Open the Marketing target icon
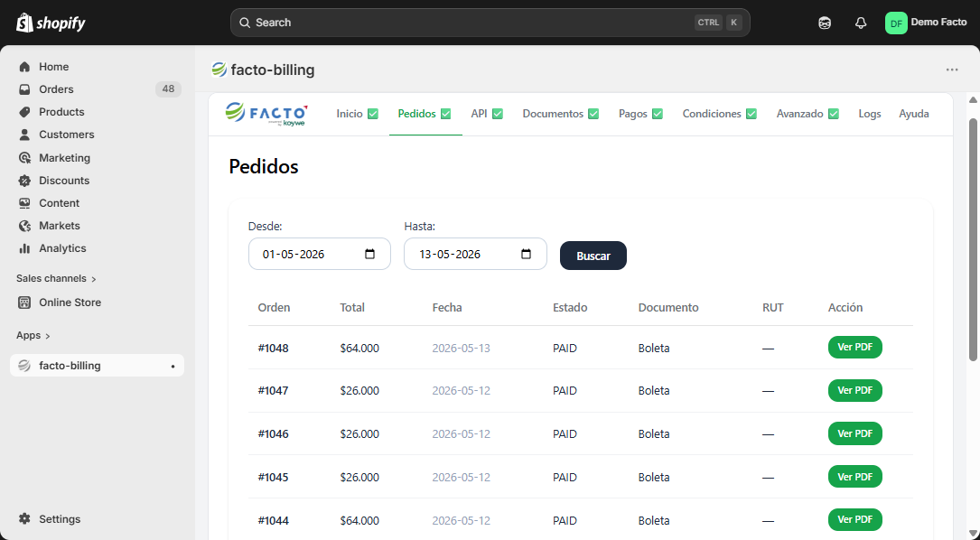Screen dimensions: 980x540 [x=24, y=157]
